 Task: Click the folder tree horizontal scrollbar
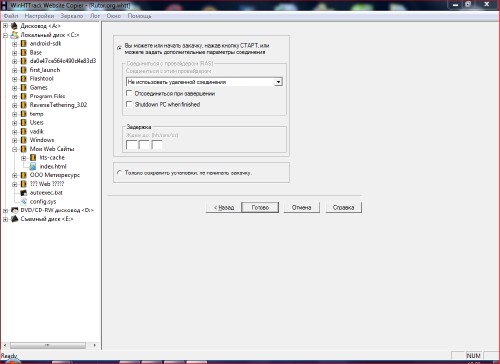pyautogui.click(x=49, y=345)
